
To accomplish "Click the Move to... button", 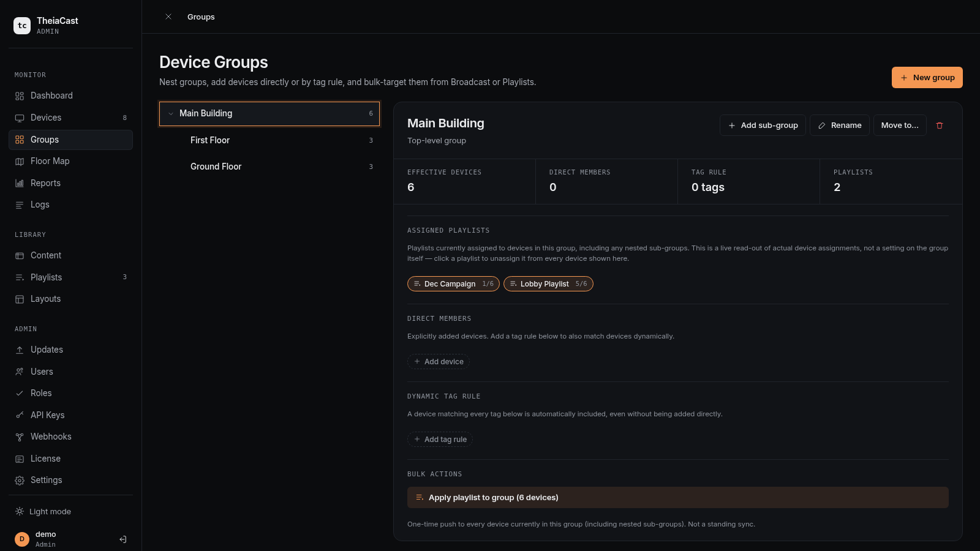I will click(900, 125).
